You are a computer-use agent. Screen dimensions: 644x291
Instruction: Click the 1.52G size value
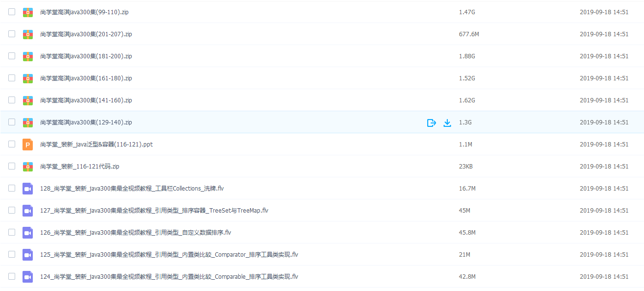tap(467, 78)
